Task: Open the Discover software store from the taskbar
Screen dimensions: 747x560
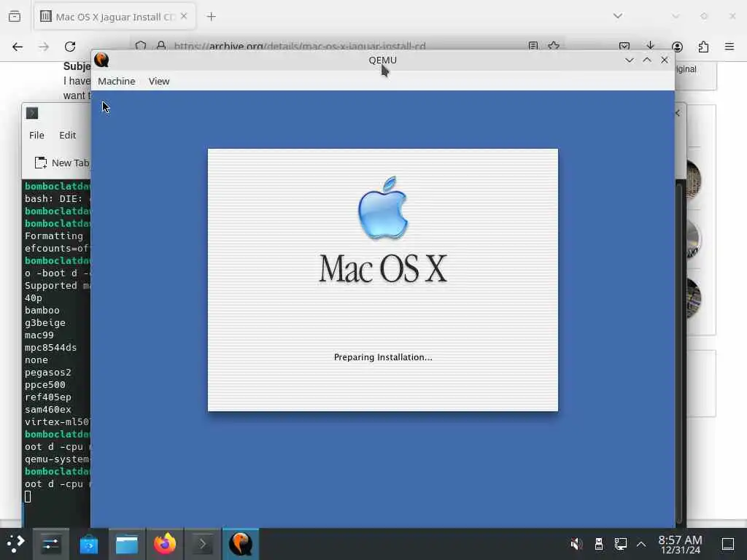Action: pyautogui.click(x=88, y=544)
